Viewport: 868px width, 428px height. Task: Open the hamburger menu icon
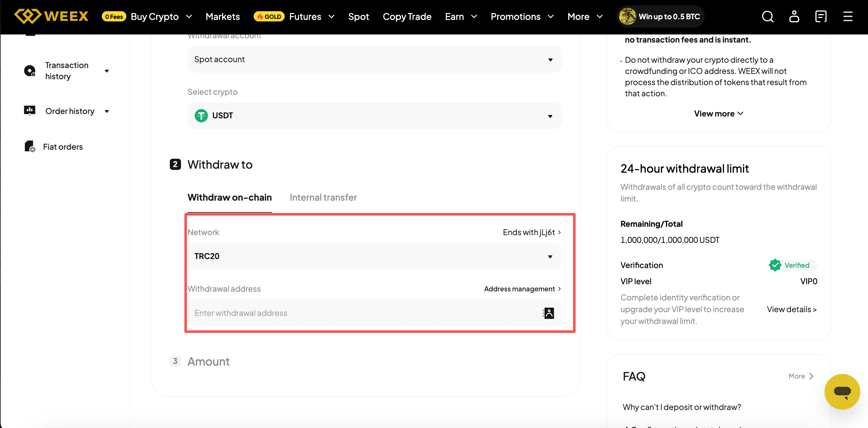pos(848,16)
